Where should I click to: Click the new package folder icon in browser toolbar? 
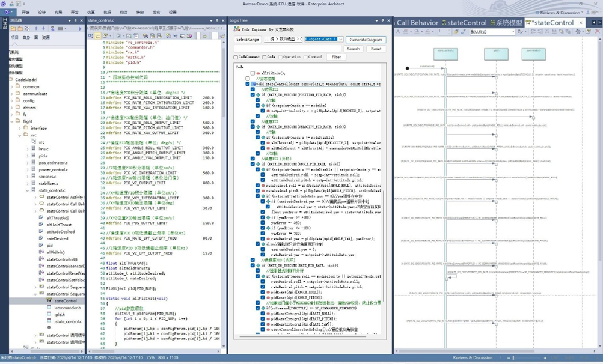pyautogui.click(x=13, y=28)
